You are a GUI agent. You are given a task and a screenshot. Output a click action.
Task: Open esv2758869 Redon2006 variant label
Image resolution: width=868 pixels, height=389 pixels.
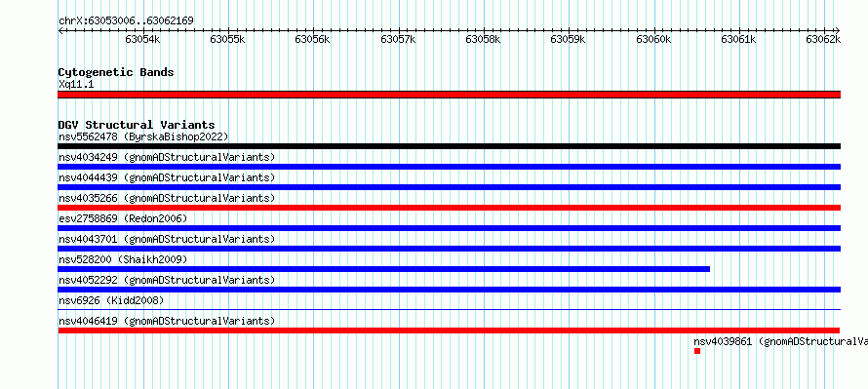[x=123, y=218]
